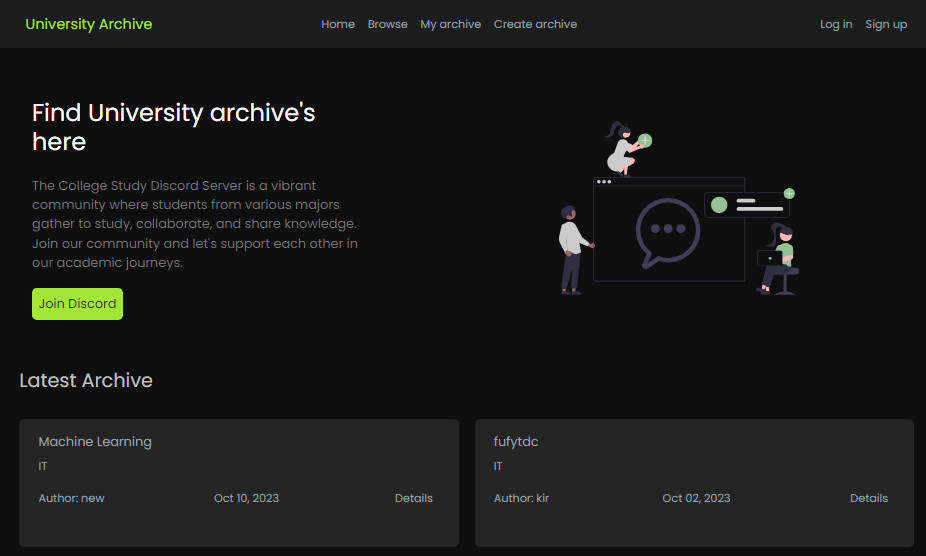
Task: Click the green avatar circle in notification card
Action: [x=718, y=205]
